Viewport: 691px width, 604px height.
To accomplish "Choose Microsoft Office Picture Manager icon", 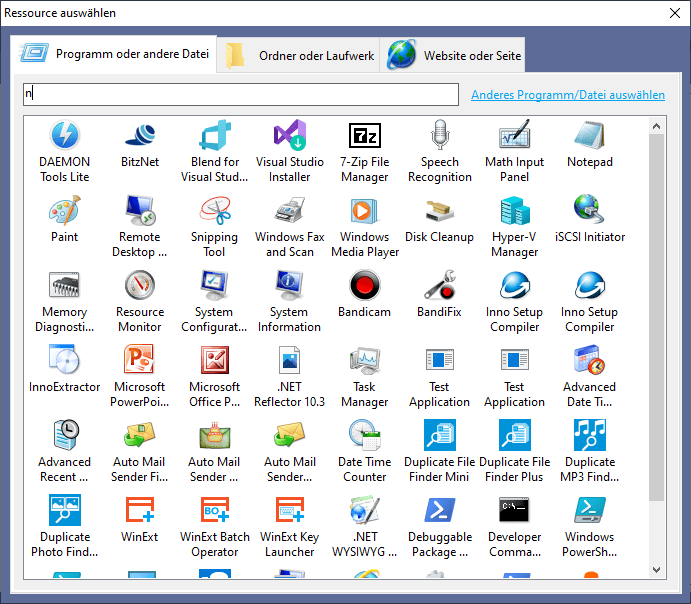I will 215,359.
